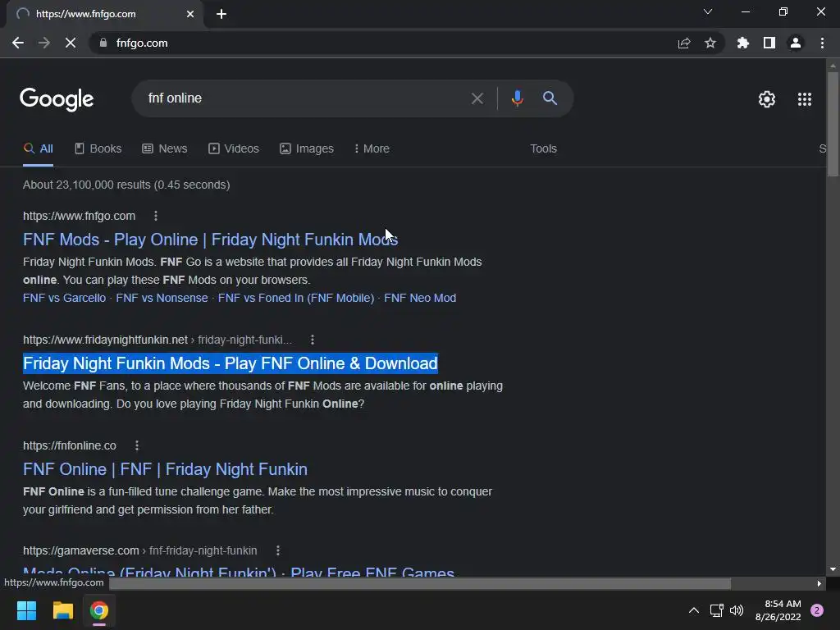840x630 pixels.
Task: Open FNF Mods - Play Online result
Action: coord(211,240)
